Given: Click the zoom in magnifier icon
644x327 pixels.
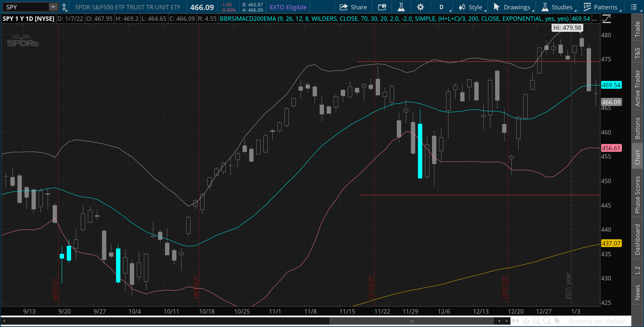Looking at the screenshot, I should point(536,321).
